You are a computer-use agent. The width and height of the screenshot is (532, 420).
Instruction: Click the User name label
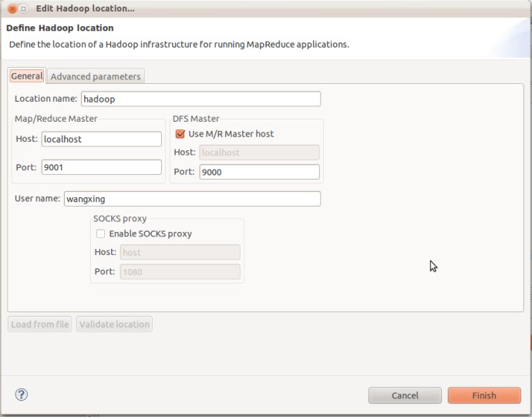[x=37, y=199]
